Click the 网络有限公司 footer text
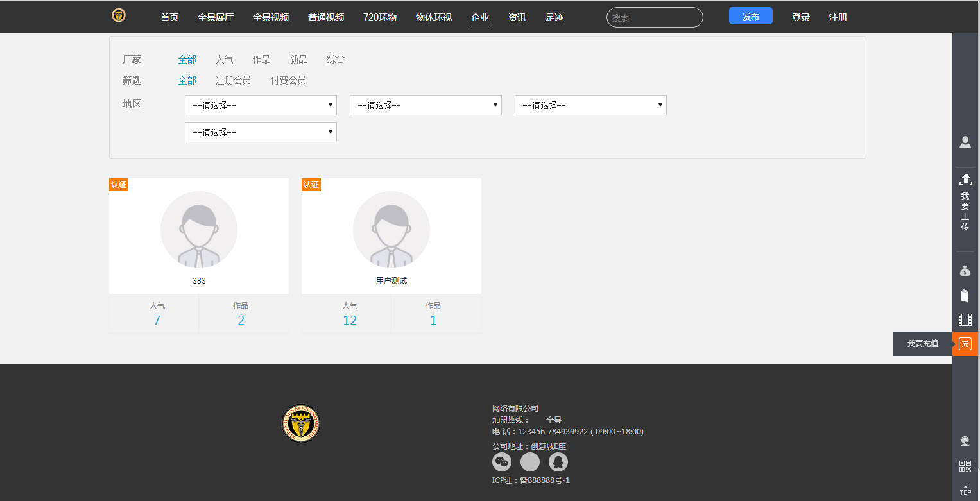This screenshot has height=501, width=980. tap(515, 408)
